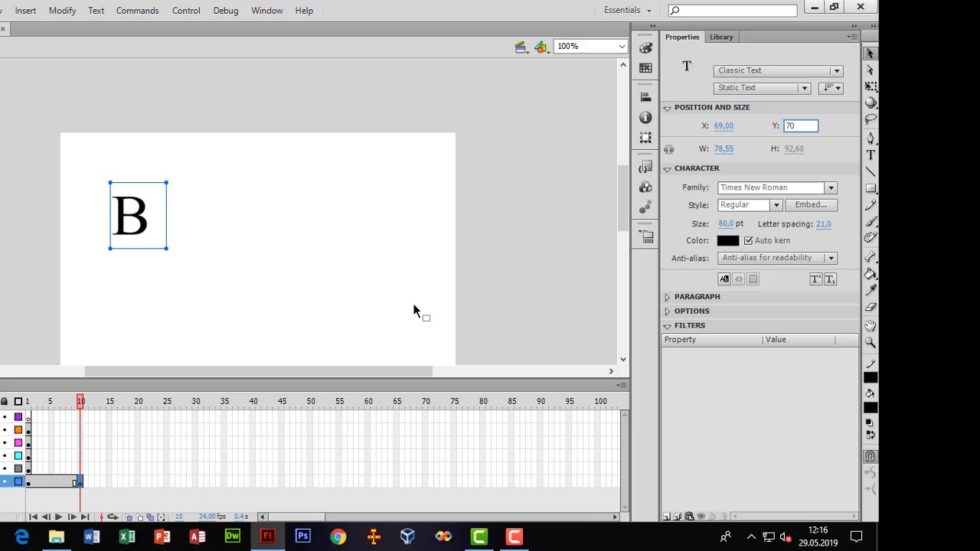Image resolution: width=980 pixels, height=551 pixels.
Task: Select the Selection arrow tool
Action: click(x=871, y=54)
